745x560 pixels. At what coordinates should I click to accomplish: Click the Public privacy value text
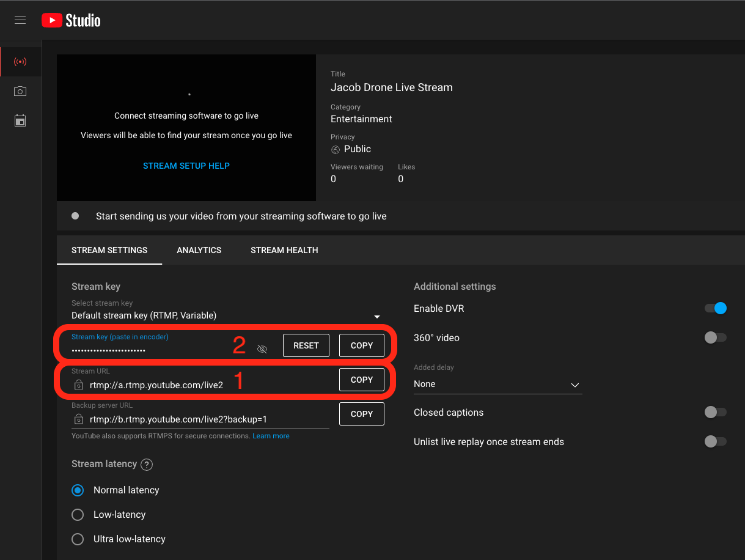click(x=358, y=149)
